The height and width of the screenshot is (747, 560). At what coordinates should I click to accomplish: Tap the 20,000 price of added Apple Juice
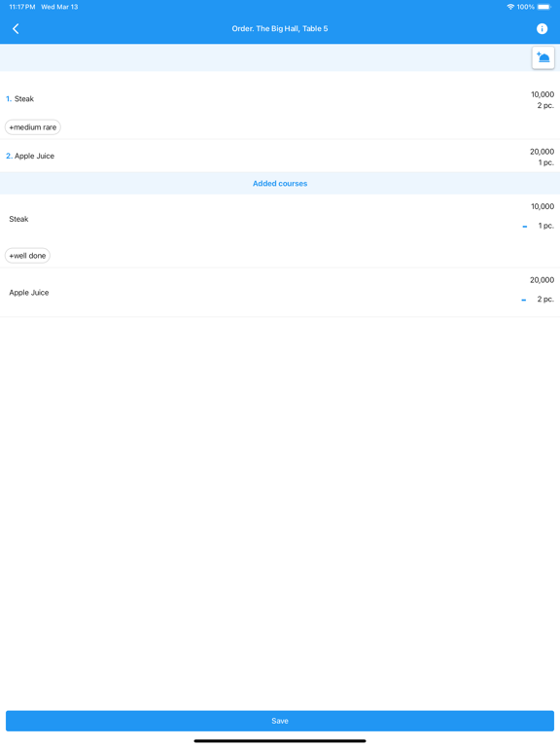(542, 280)
